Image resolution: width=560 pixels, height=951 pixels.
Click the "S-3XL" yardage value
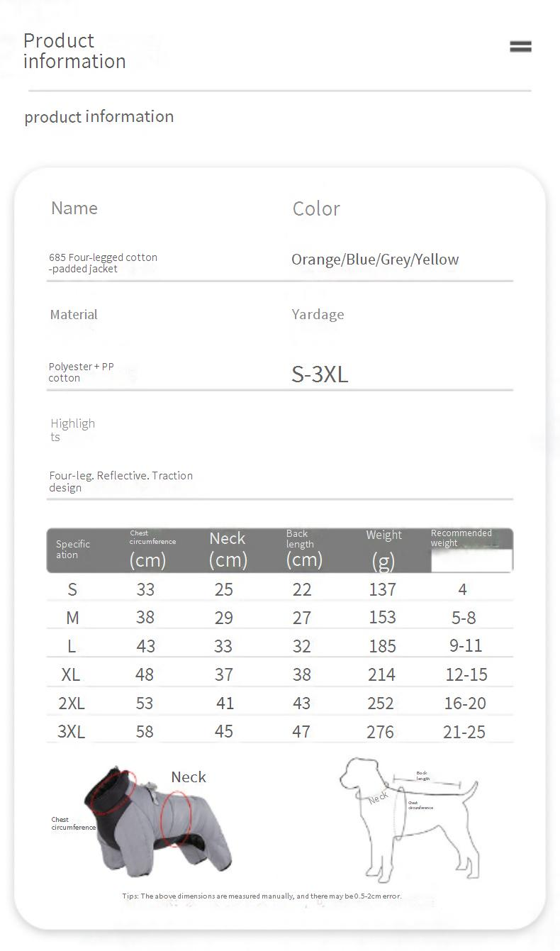[320, 374]
